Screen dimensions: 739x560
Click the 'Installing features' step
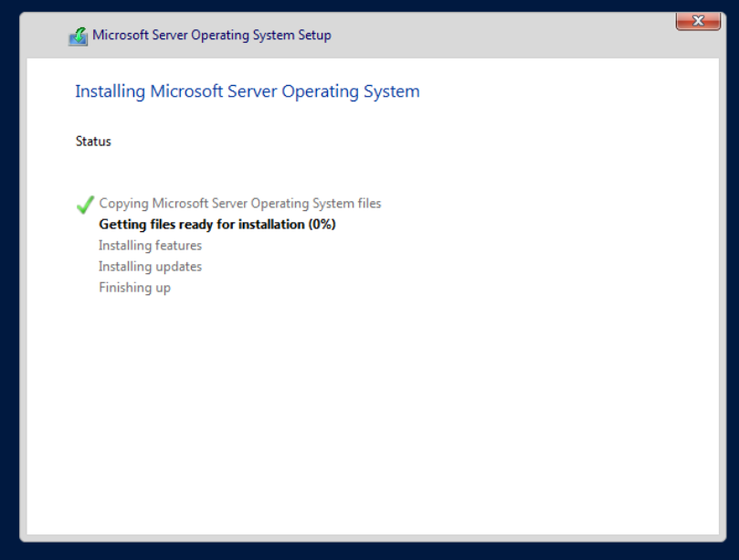point(150,246)
